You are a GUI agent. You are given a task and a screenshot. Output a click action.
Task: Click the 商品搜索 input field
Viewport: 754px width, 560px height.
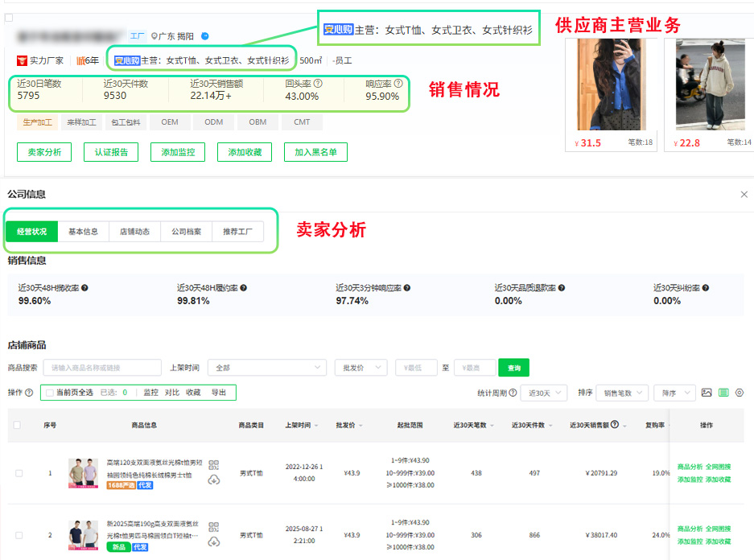(x=102, y=368)
